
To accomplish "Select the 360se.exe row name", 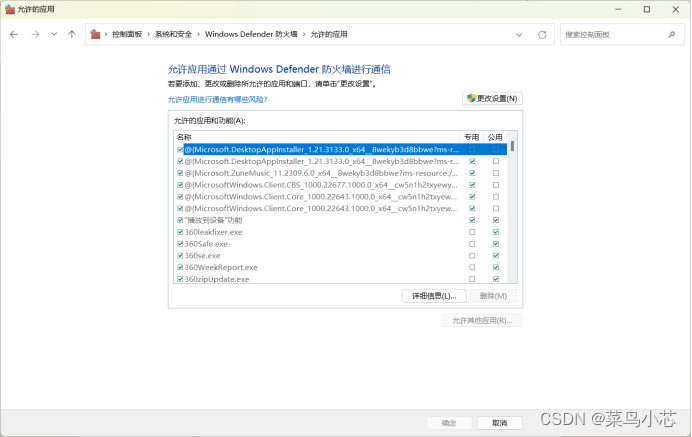I will 203,256.
